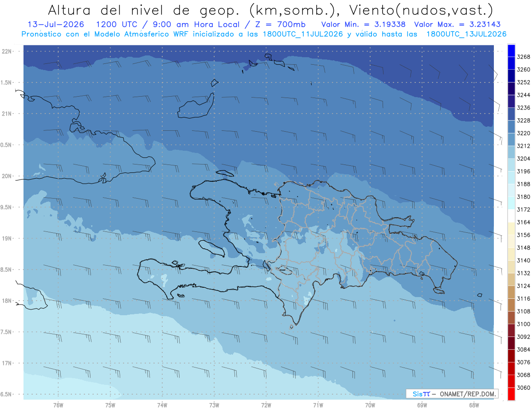Click the bright red swatch at the legend bottom
The height and width of the screenshot is (411, 532).
[511, 394]
